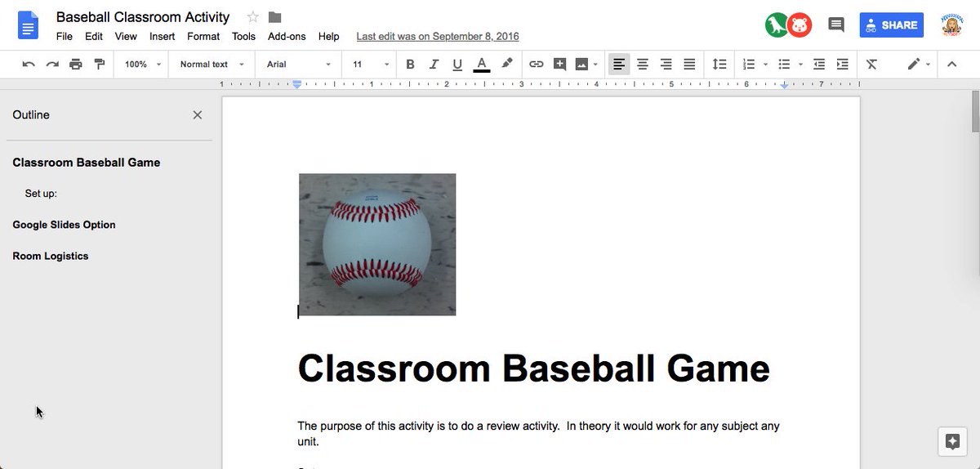Jump to Classroom Baseball Game outline heading
The width and height of the screenshot is (980, 469).
pyautogui.click(x=87, y=163)
